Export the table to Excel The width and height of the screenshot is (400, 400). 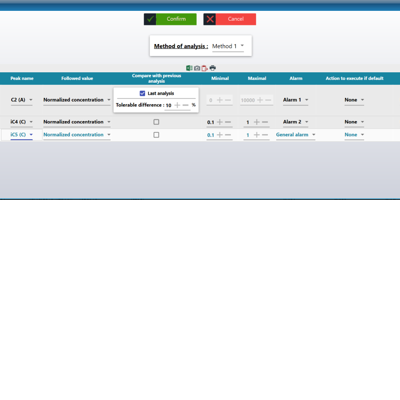pos(189,68)
